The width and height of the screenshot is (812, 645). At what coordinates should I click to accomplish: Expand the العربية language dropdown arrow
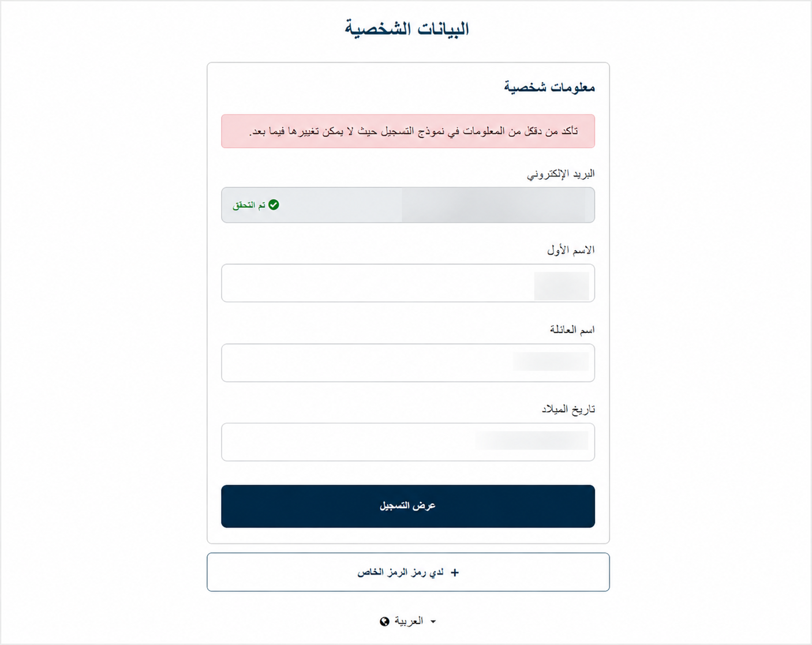(x=433, y=621)
